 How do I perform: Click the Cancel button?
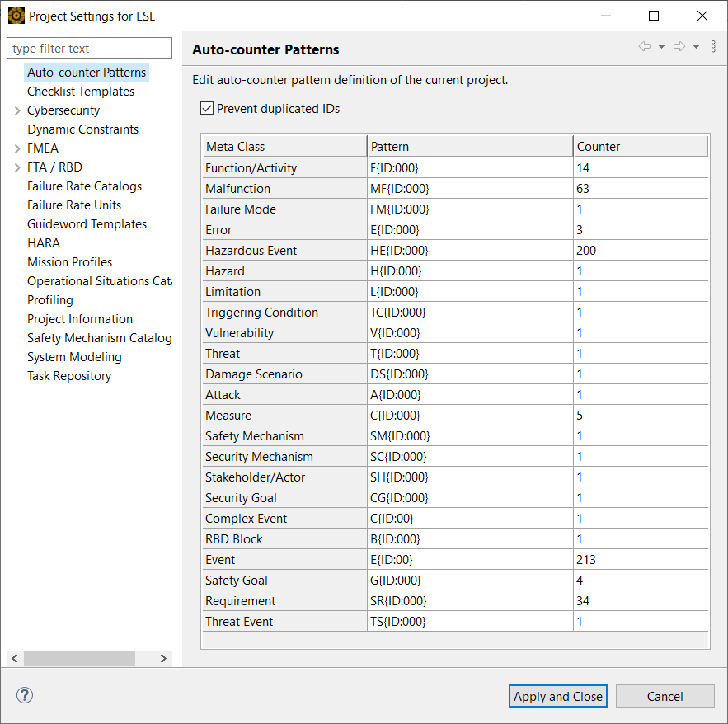pos(665,696)
